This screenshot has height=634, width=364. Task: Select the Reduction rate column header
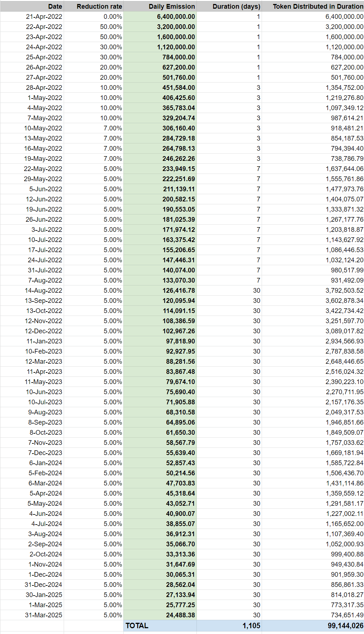point(94,7)
